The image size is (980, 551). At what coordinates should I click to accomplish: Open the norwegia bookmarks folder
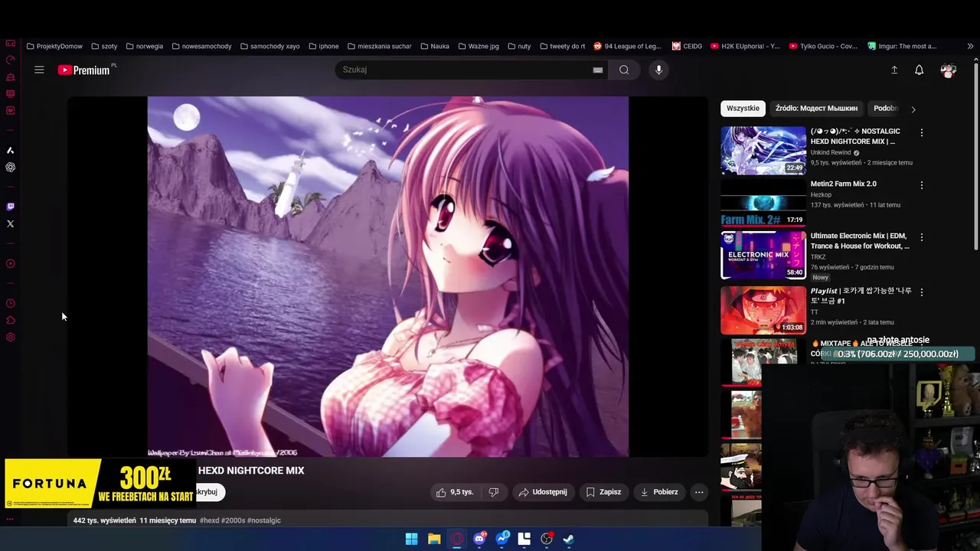(144, 46)
